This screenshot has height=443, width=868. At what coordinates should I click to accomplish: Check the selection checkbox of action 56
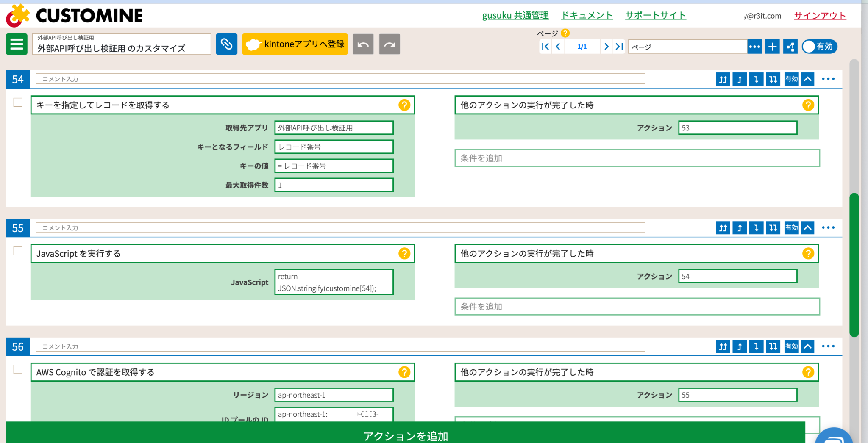pyautogui.click(x=17, y=369)
